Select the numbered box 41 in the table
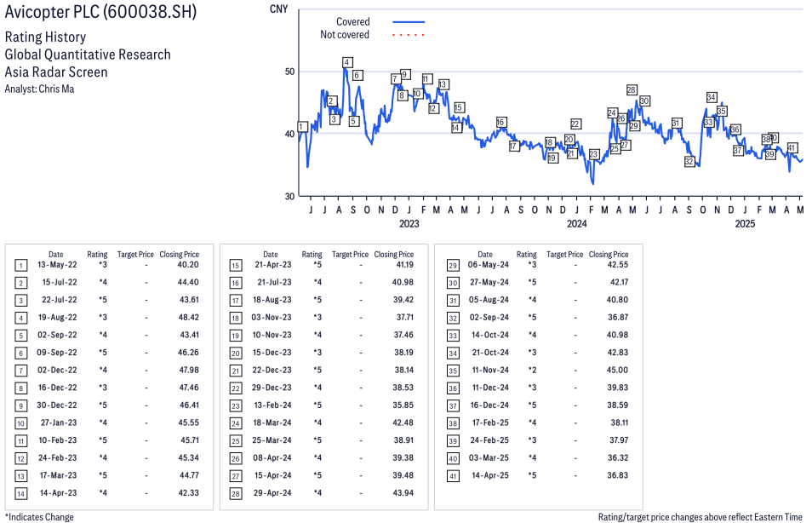Screen dimensions: 812x523 click(x=453, y=476)
